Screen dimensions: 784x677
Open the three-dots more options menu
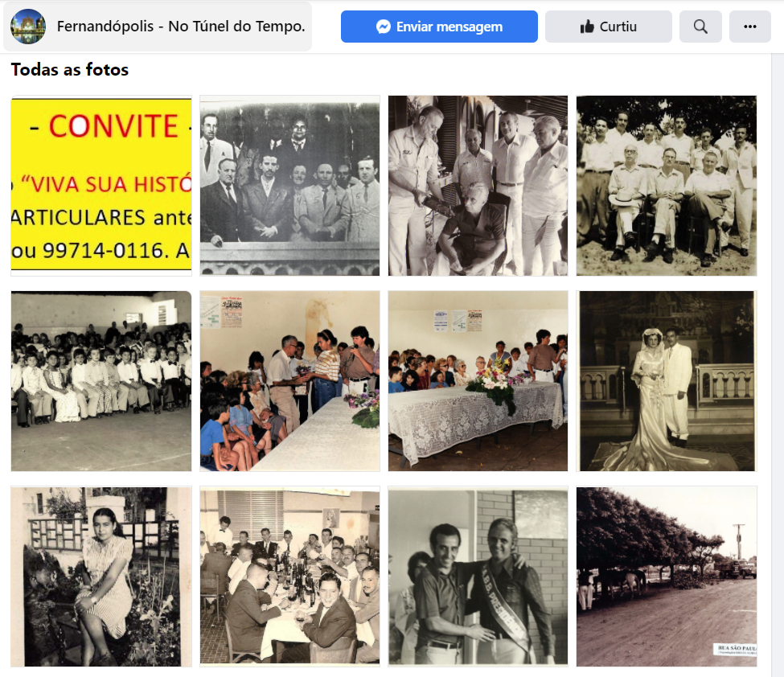749,27
